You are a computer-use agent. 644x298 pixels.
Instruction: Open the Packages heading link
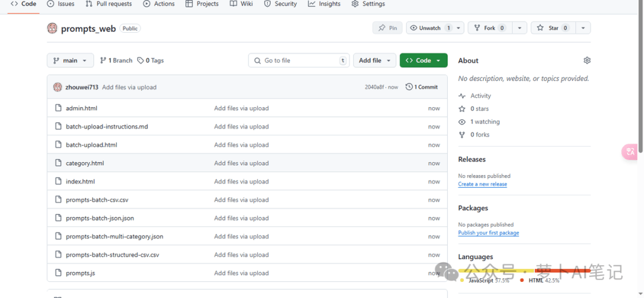tap(473, 208)
